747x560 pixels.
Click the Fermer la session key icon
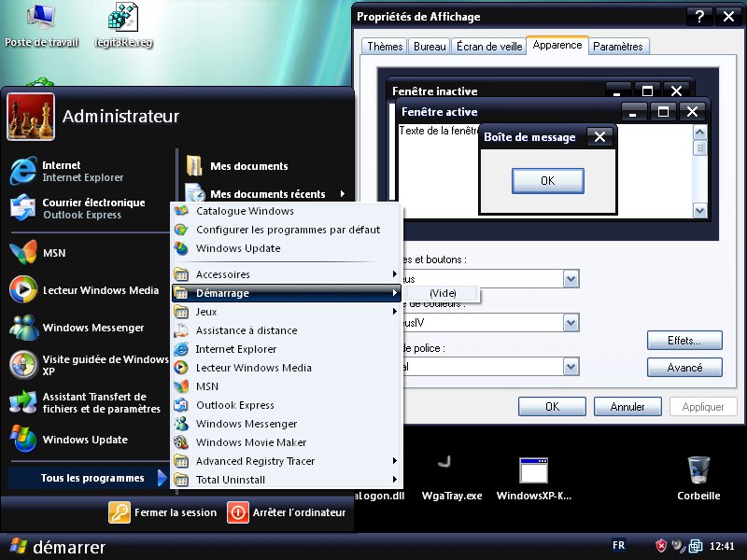coord(120,512)
